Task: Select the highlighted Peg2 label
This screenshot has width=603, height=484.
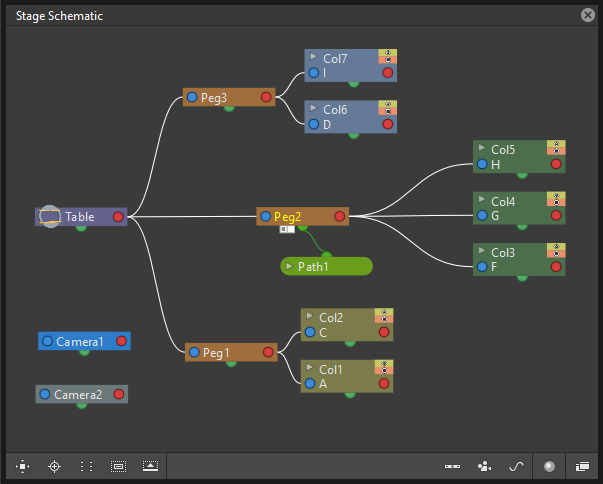Action: click(x=287, y=217)
